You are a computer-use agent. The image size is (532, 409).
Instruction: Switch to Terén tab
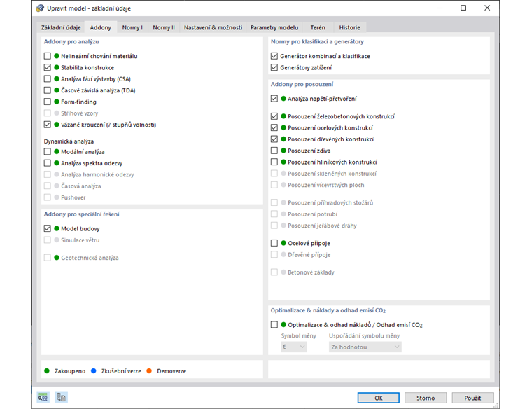click(x=318, y=27)
